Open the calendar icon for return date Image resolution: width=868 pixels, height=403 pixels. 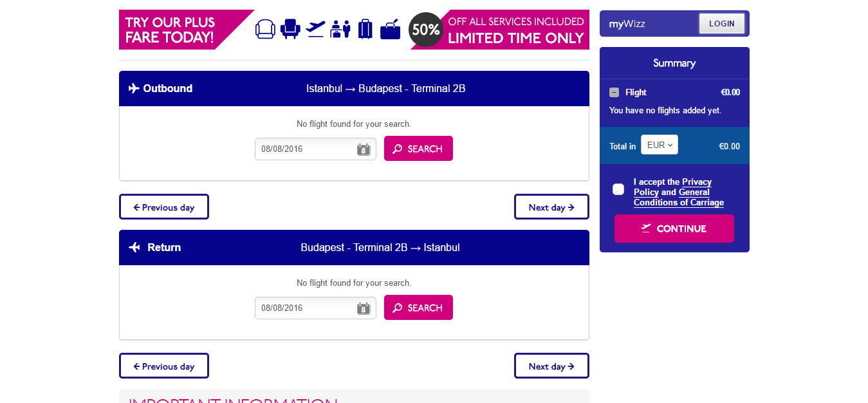363,308
